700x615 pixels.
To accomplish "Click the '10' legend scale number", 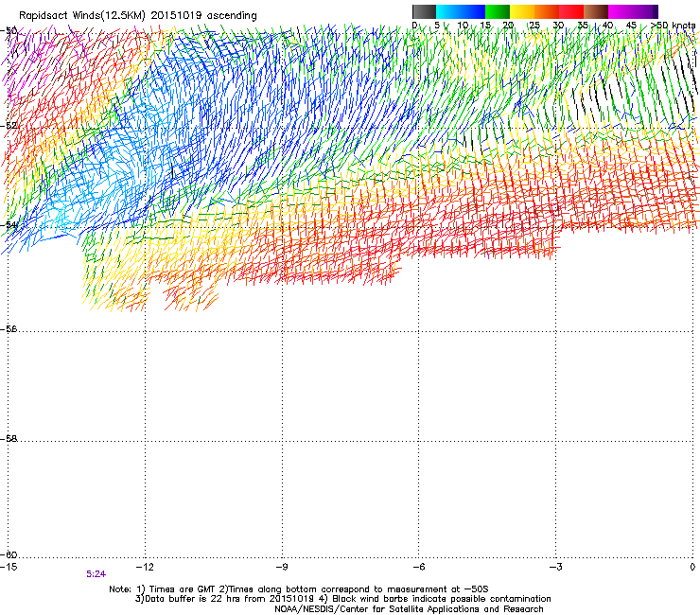I will click(x=463, y=26).
